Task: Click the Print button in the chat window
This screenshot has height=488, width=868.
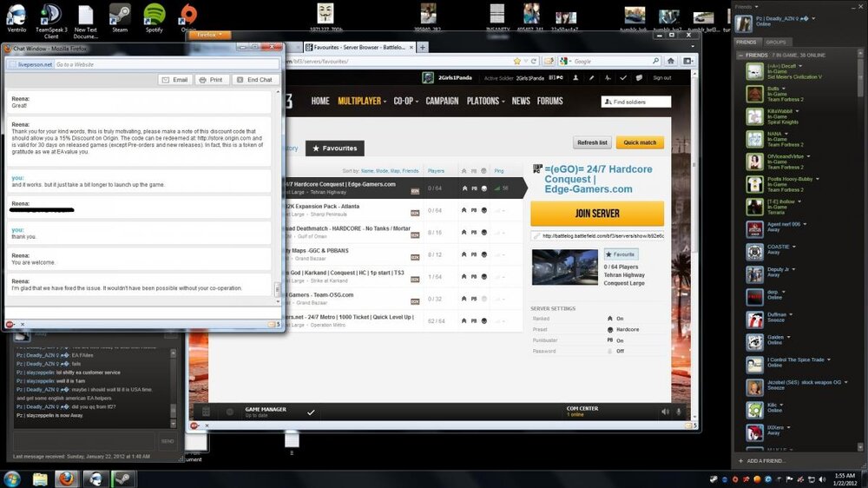Action: [x=211, y=80]
